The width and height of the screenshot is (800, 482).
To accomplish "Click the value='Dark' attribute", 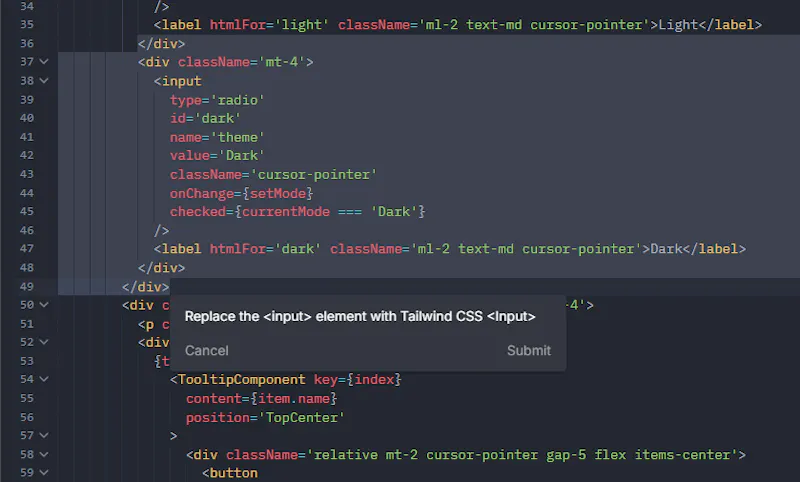I will click(217, 156).
